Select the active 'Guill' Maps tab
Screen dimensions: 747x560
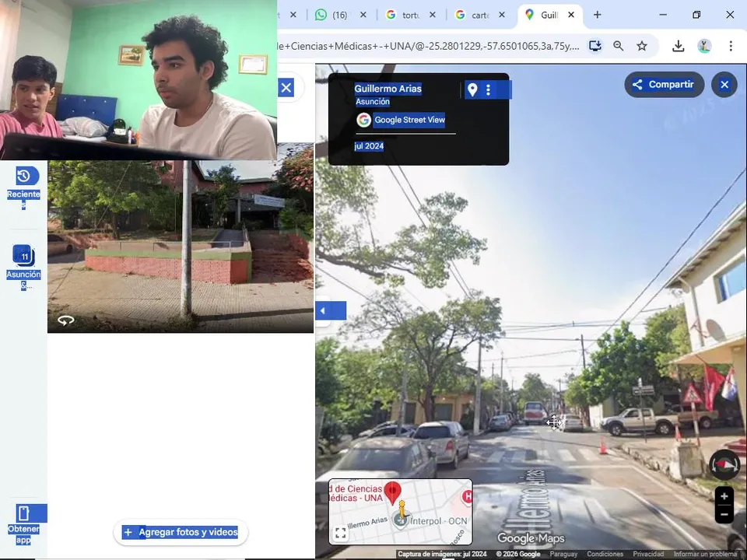point(543,15)
